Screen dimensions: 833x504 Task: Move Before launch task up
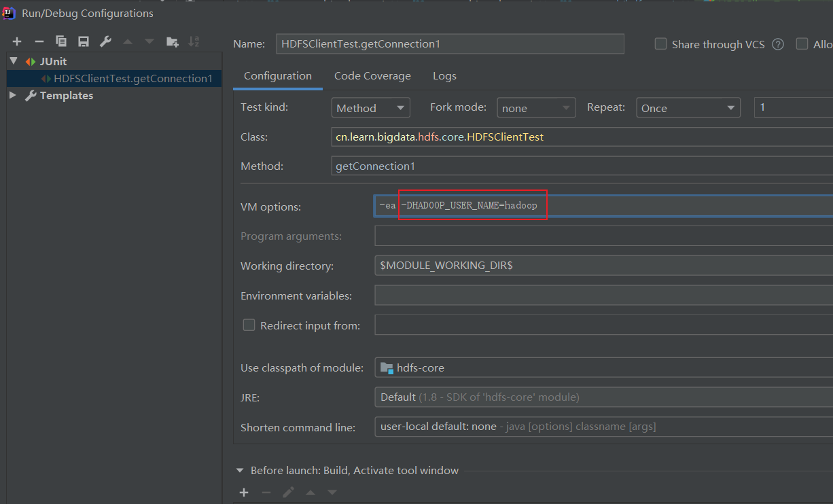tap(310, 492)
